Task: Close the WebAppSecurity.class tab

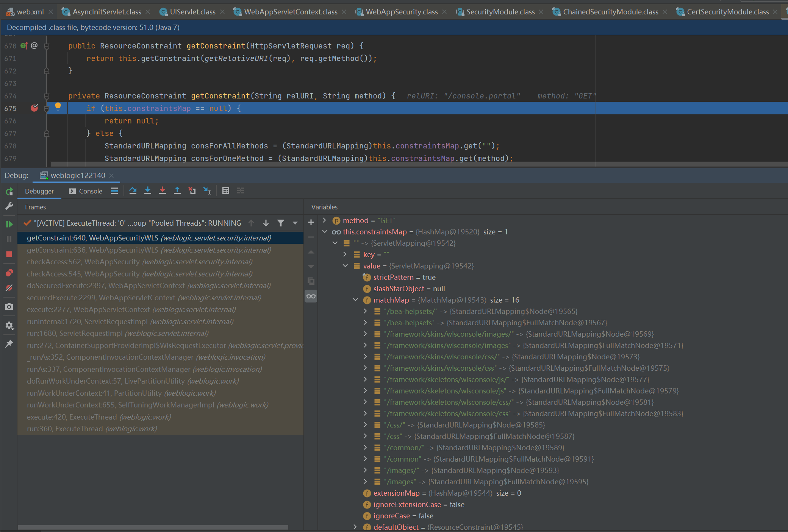Action: pos(444,12)
